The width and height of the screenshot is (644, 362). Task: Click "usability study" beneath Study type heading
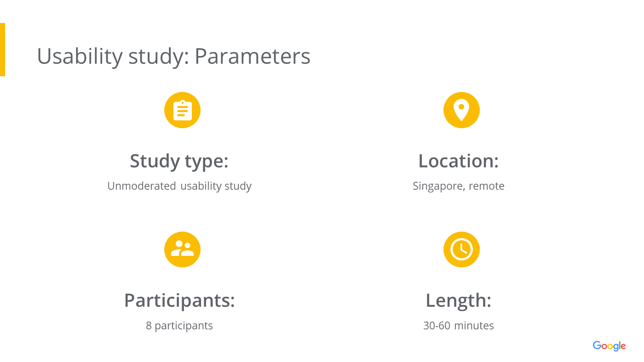[216, 186]
